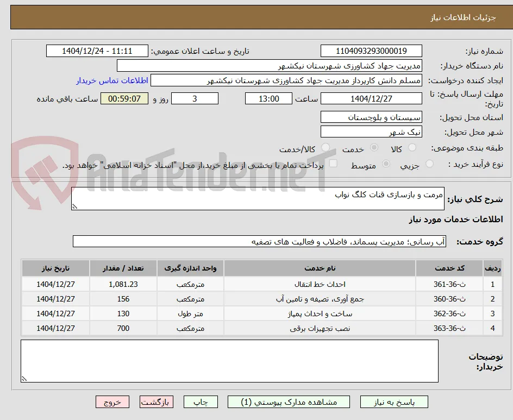Click the ایجاد کننده درخواست field
This screenshot has height=420, width=513.
(286, 80)
